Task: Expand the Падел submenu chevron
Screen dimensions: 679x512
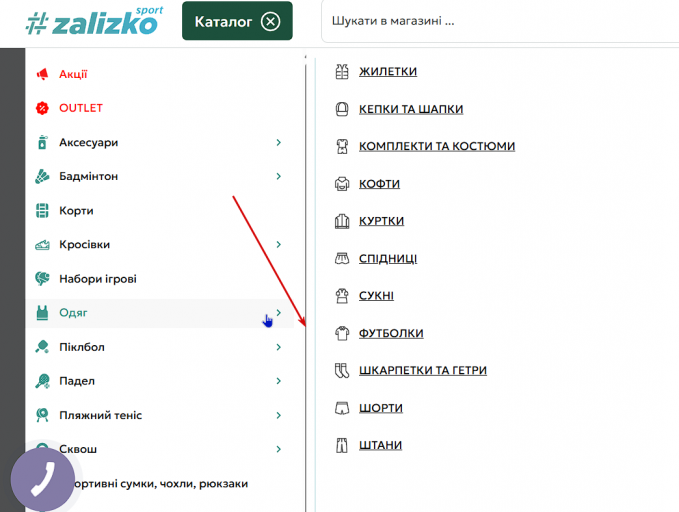Action: pyautogui.click(x=278, y=381)
